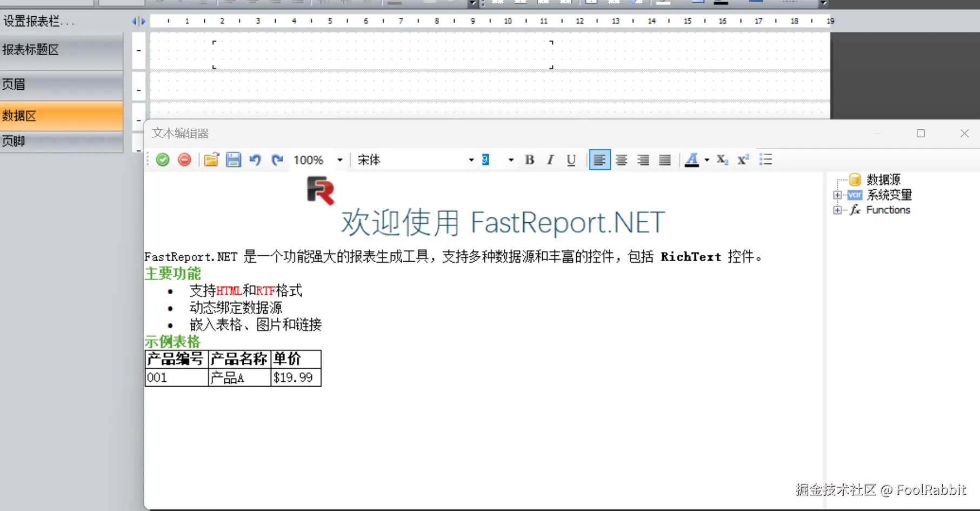The width and height of the screenshot is (980, 511).
Task: Select the 页眉 band
Action: click(x=62, y=85)
